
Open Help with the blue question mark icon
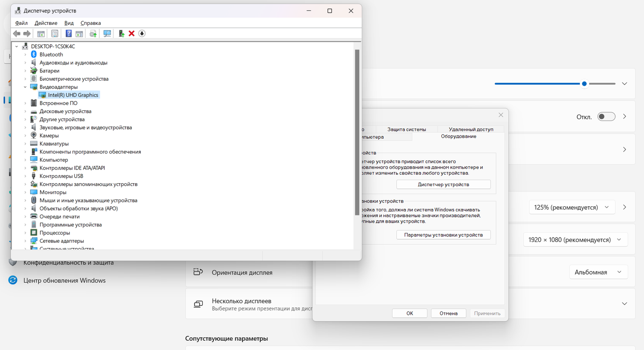click(x=68, y=33)
